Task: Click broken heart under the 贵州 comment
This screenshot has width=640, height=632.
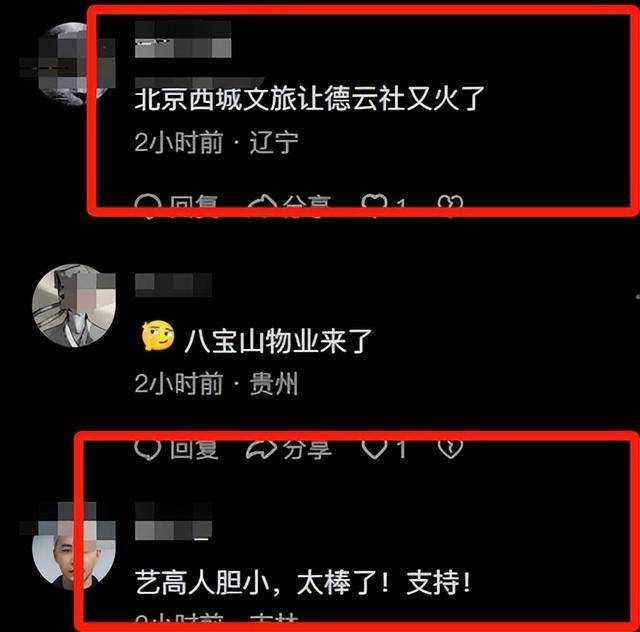Action: pyautogui.click(x=450, y=449)
